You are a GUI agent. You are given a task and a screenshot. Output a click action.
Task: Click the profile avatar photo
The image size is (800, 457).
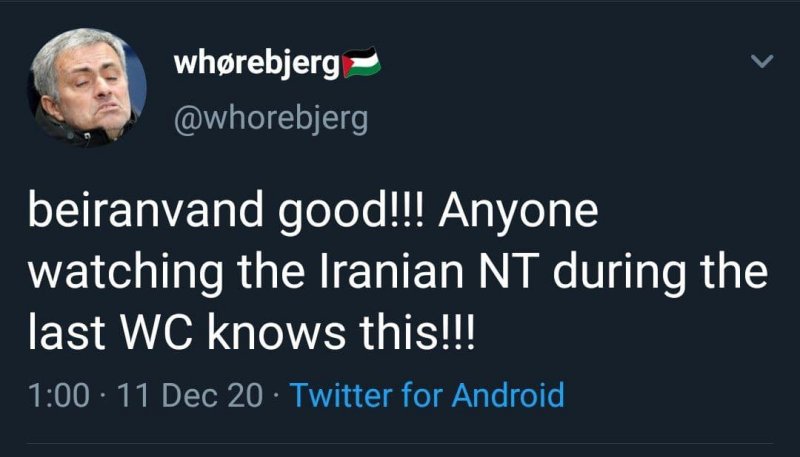coord(85,88)
